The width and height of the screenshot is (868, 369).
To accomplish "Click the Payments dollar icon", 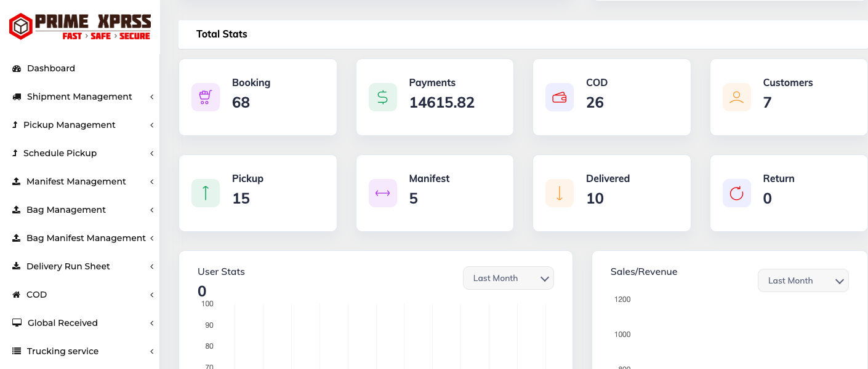I will pos(382,97).
